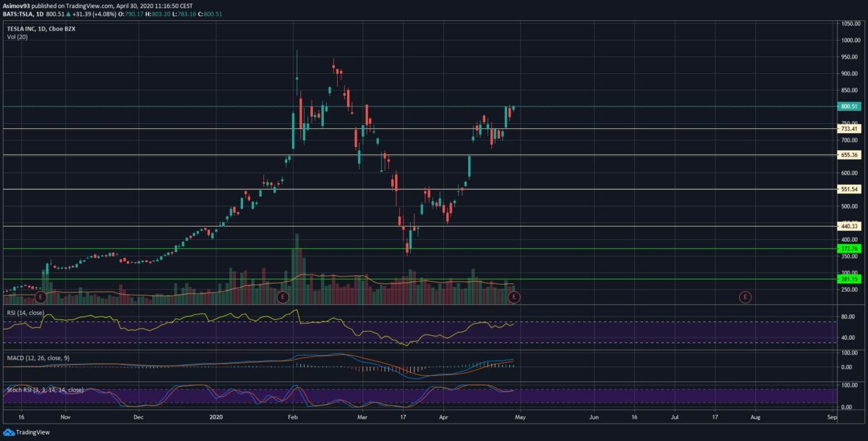Open the Stoch RSI indicator legend
Viewport: 868px width, 441px height.
click(x=45, y=390)
